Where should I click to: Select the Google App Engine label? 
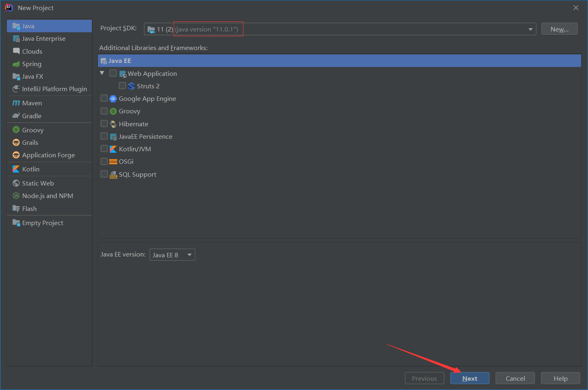[x=148, y=99]
